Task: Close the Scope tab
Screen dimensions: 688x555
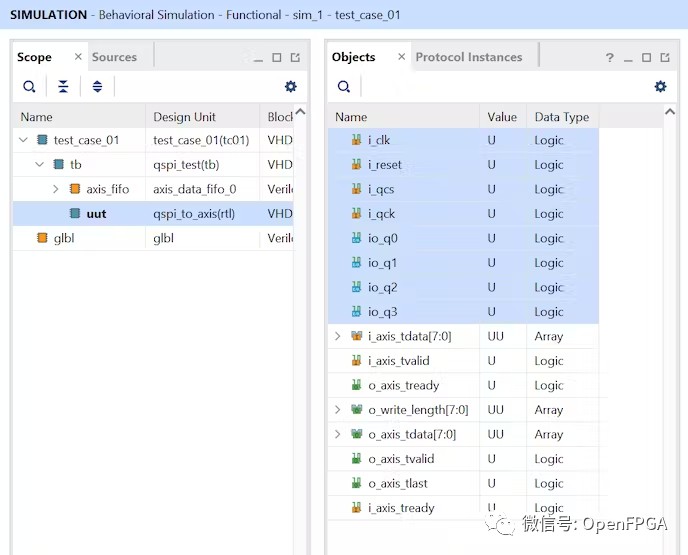Action: [x=78, y=57]
